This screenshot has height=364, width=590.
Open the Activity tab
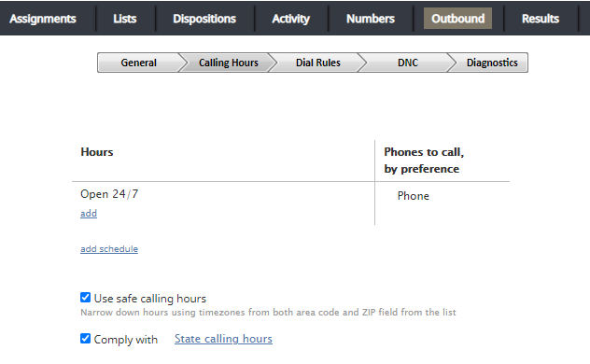click(291, 19)
